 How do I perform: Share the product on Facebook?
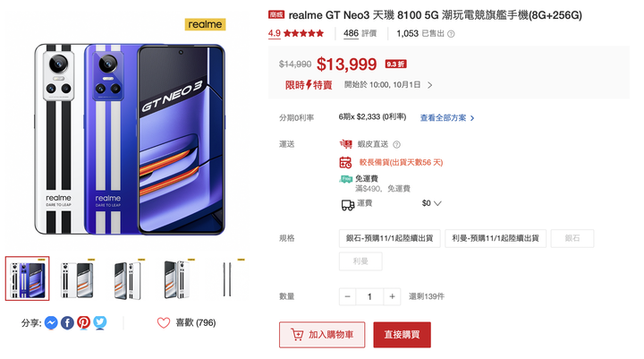[x=67, y=323]
